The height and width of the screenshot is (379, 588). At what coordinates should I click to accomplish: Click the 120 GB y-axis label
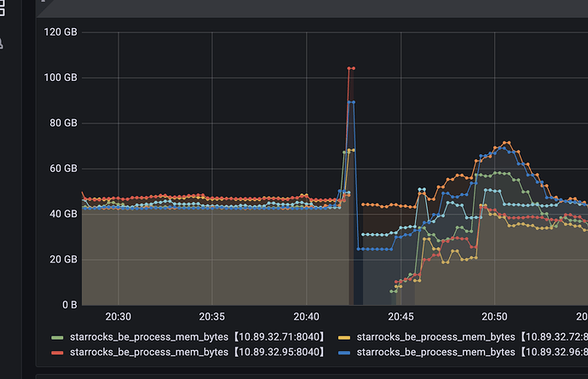coord(60,32)
